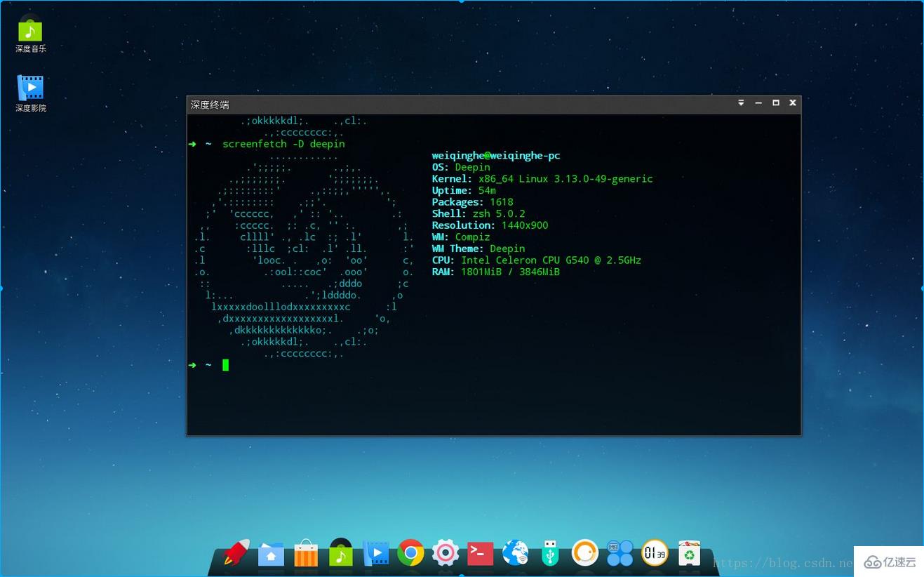
Task: Click the 'WM: Compiz' line
Action: click(x=461, y=237)
